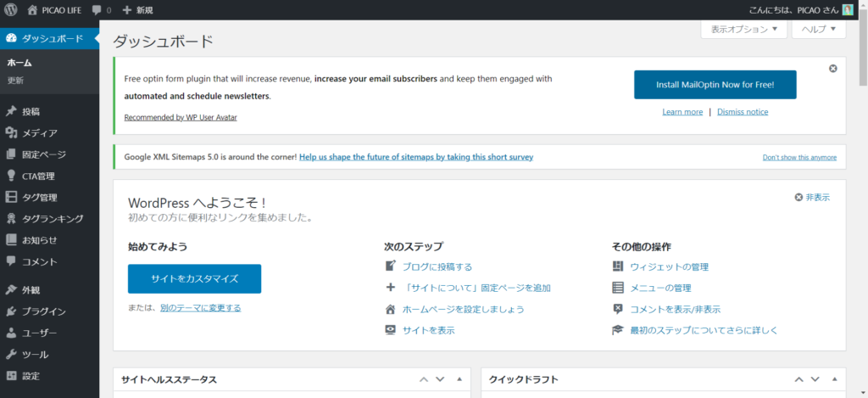Hide welcome panel via 非表示
The width and height of the screenshot is (868, 398).
click(813, 198)
